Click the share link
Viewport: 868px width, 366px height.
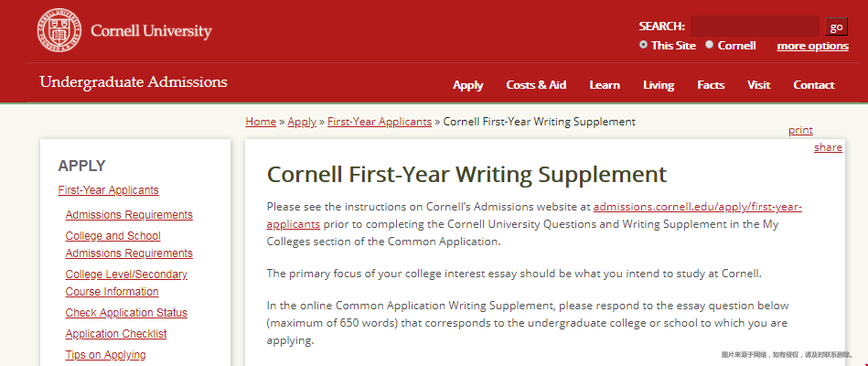click(828, 147)
